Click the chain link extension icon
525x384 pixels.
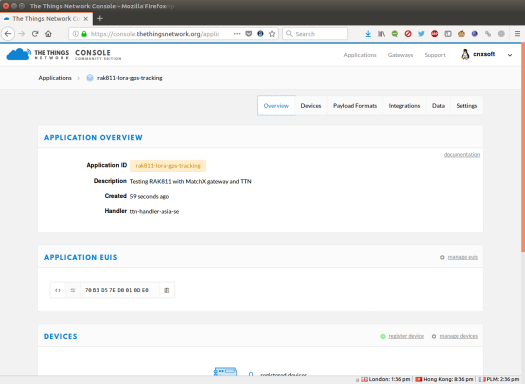click(488, 34)
